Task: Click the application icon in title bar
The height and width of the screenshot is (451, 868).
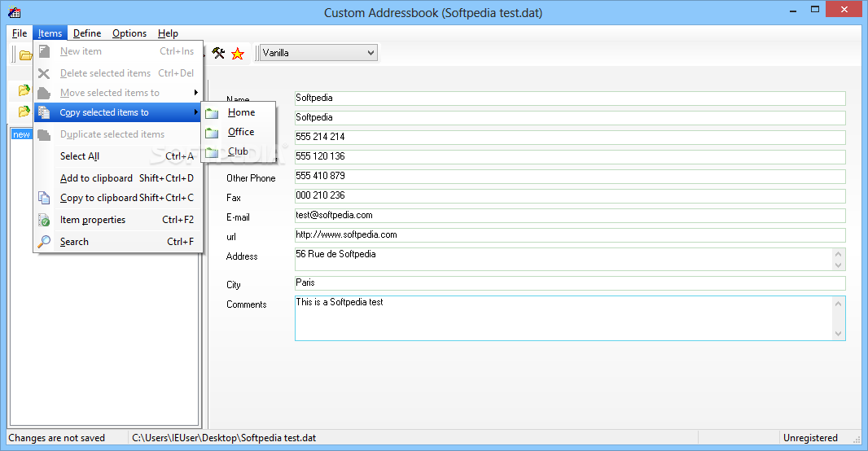Action: tap(15, 12)
